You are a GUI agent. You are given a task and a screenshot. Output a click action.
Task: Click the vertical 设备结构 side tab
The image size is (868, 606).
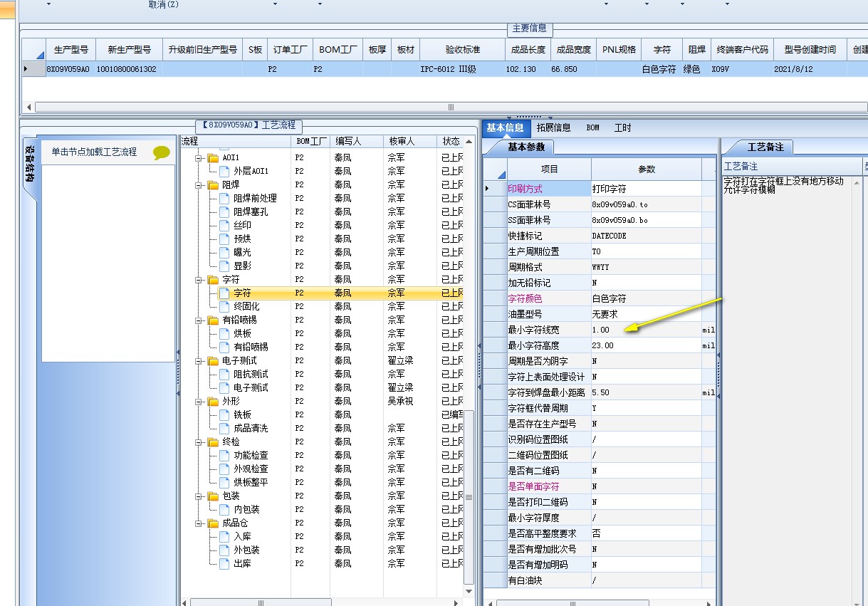(29, 164)
